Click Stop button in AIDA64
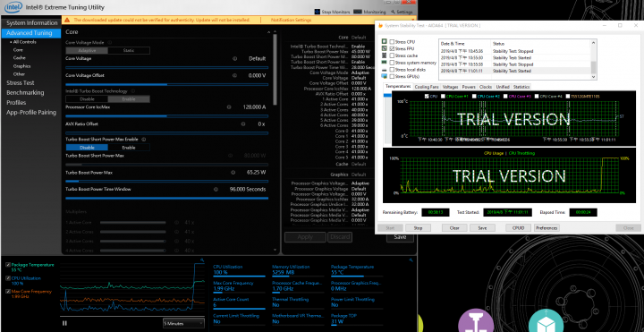 coord(418,227)
